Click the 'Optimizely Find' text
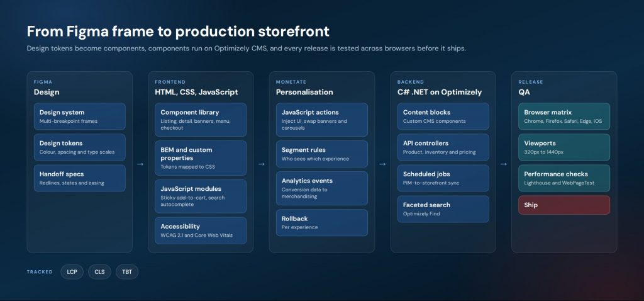 [421, 214]
